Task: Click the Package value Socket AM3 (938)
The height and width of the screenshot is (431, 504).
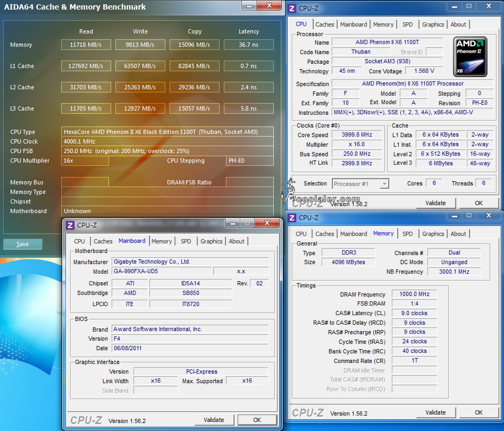Action: click(388, 61)
